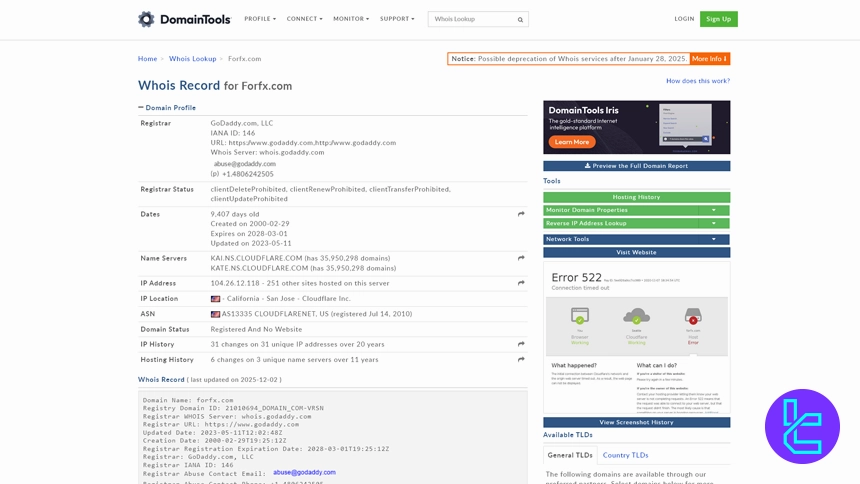Click the arrow icon in IP Address row
The width and height of the screenshot is (860, 484).
521,283
